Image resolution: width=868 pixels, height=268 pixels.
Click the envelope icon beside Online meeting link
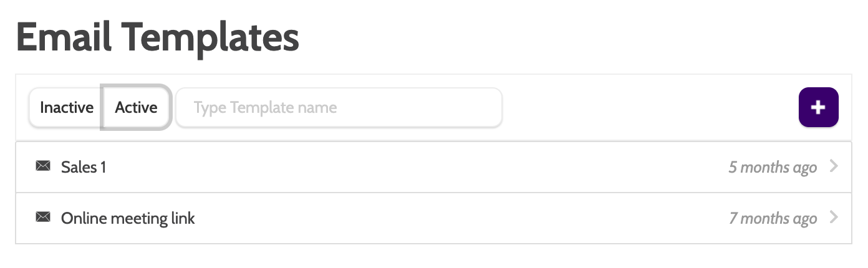(43, 218)
